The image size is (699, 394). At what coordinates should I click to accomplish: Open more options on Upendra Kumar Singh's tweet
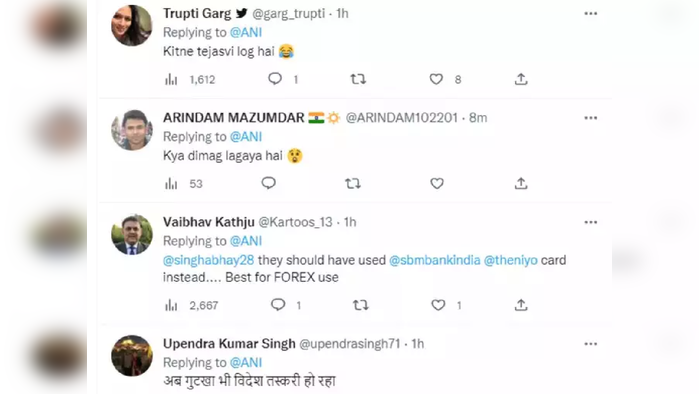(591, 344)
